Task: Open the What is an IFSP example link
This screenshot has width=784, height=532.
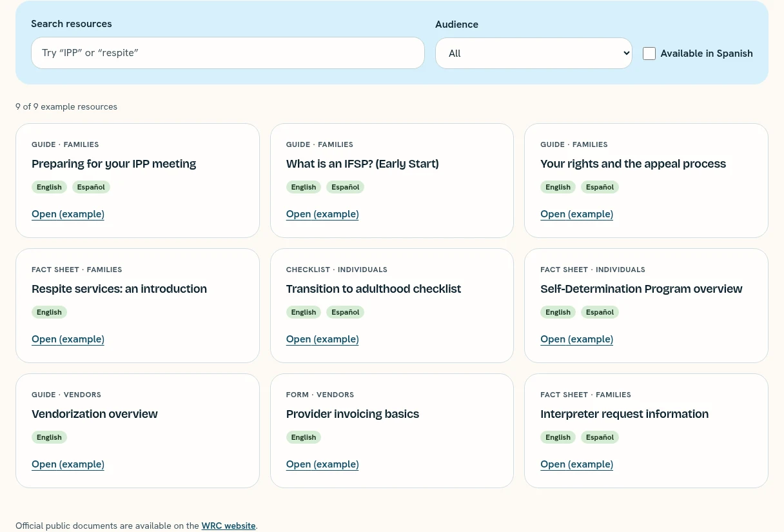Action: (x=322, y=214)
